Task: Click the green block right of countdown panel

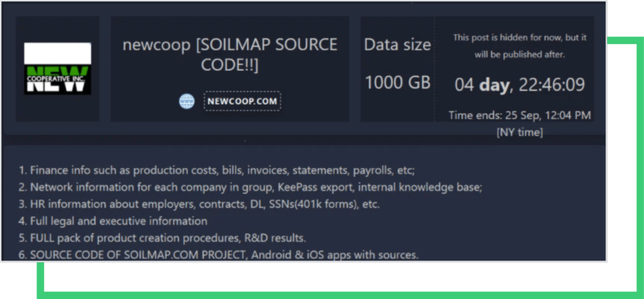Action: [x=625, y=88]
